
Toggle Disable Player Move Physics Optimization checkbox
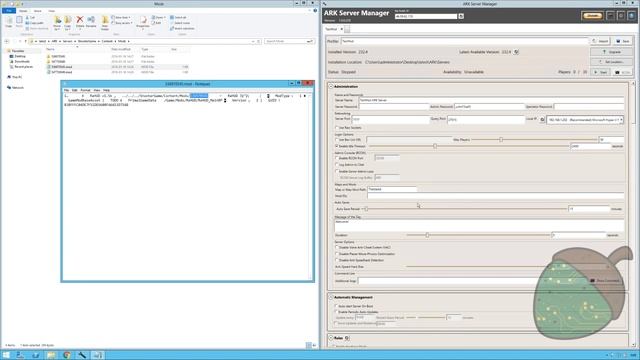(337, 254)
